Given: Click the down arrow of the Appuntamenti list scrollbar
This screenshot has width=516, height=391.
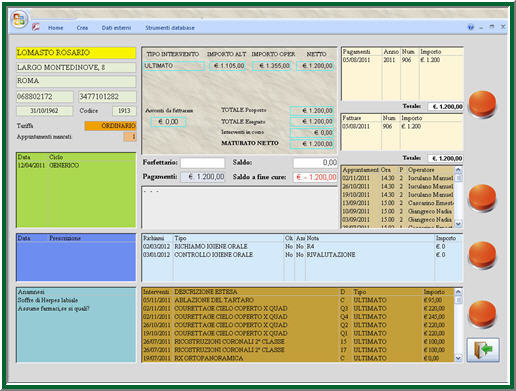Looking at the screenshot, I should point(458,224).
